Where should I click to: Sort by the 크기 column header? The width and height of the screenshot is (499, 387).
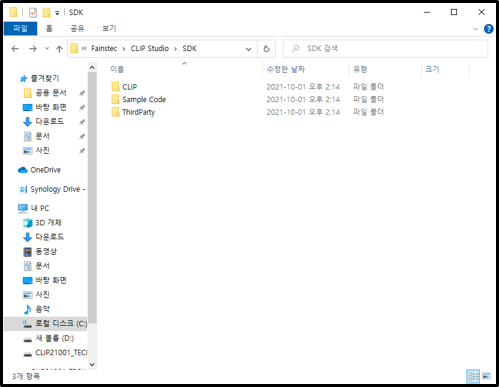coord(432,69)
